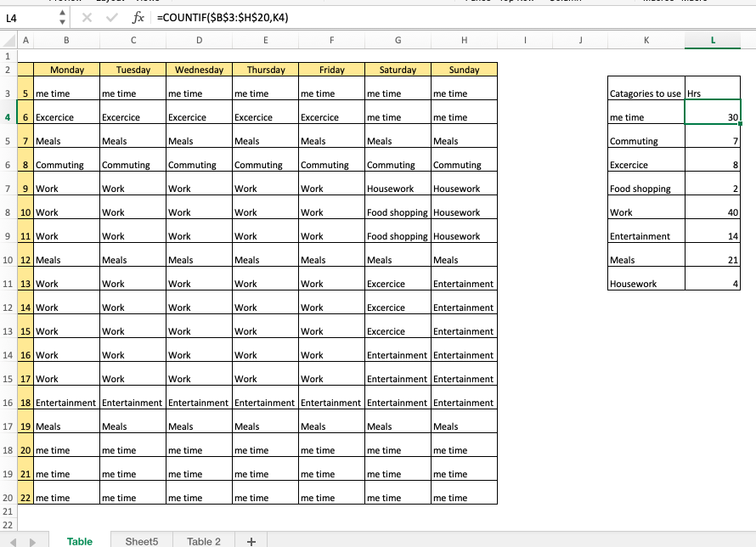Select column C header
The width and height of the screenshot is (756, 547).
[x=133, y=41]
